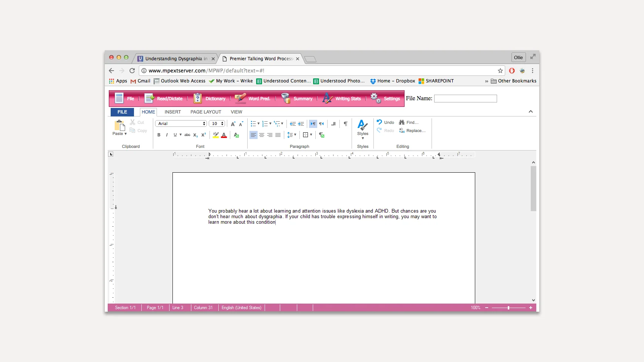Switch to the INSERT ribbon tab

173,112
